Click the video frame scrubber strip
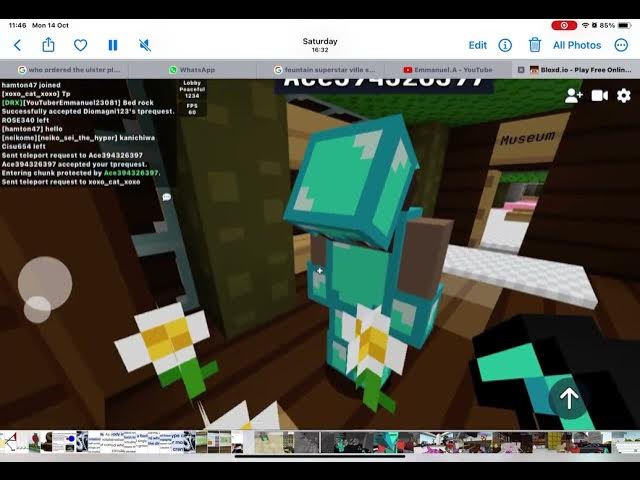The width and height of the screenshot is (640, 480). tap(320, 441)
